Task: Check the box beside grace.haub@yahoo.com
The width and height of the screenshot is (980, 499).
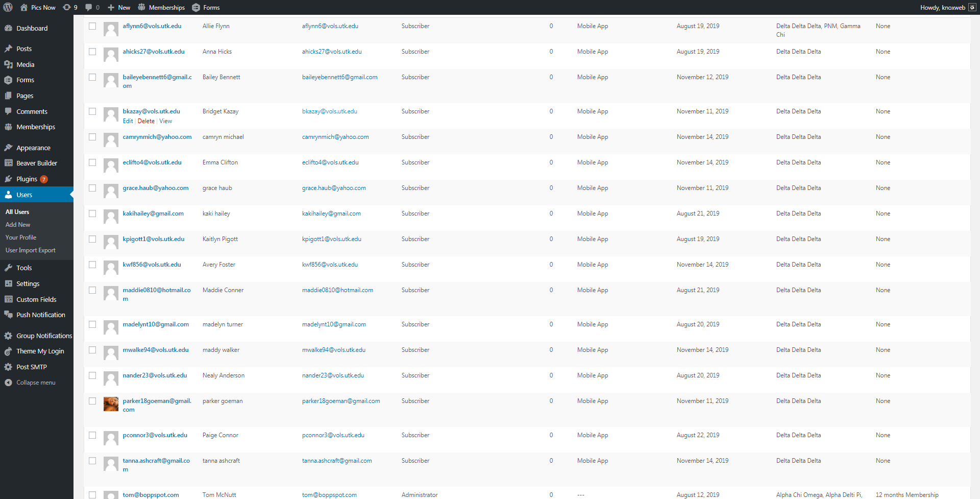Action: 92,188
